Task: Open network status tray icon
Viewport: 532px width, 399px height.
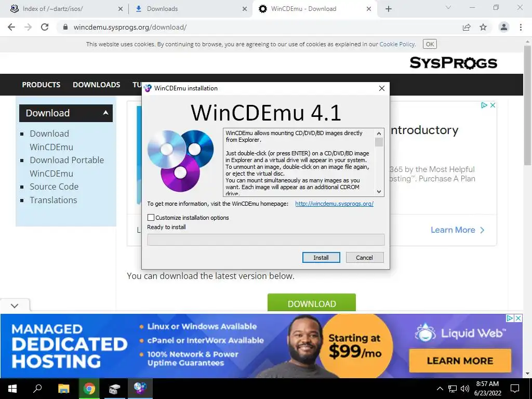Action: (x=453, y=389)
